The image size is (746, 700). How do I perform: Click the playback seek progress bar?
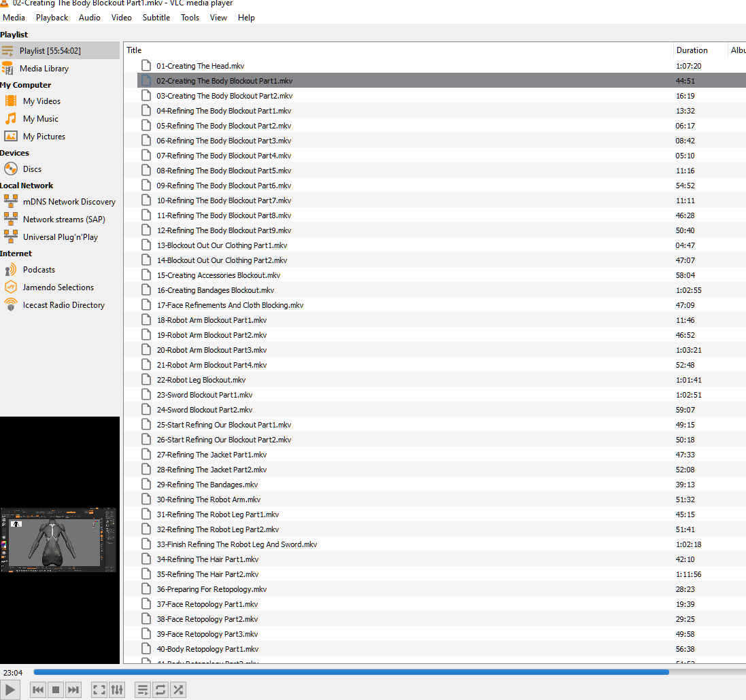390,672
